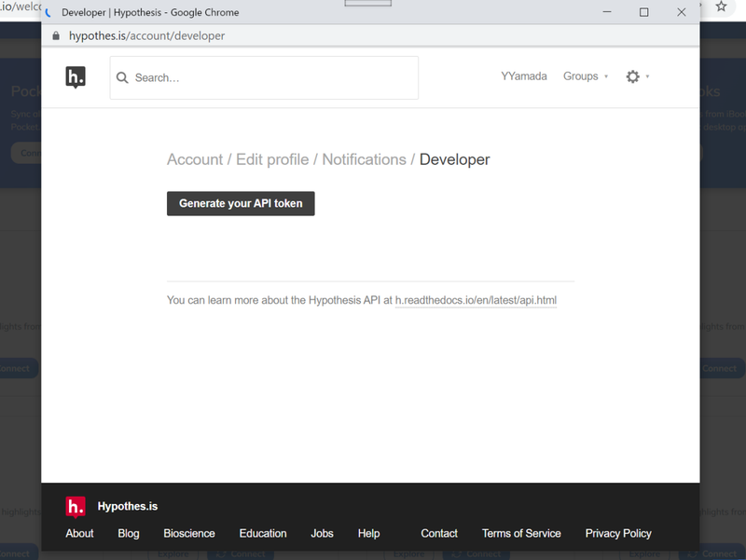Open the Jobs footer link

click(322, 533)
